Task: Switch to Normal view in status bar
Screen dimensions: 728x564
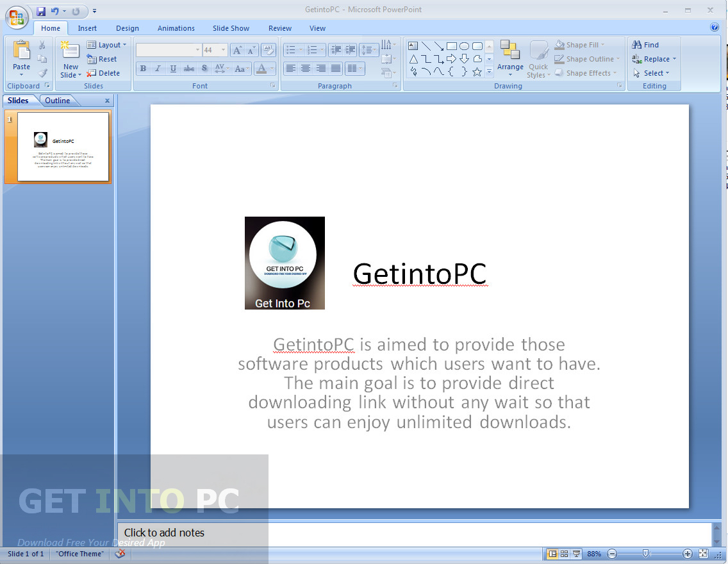Action: [552, 554]
